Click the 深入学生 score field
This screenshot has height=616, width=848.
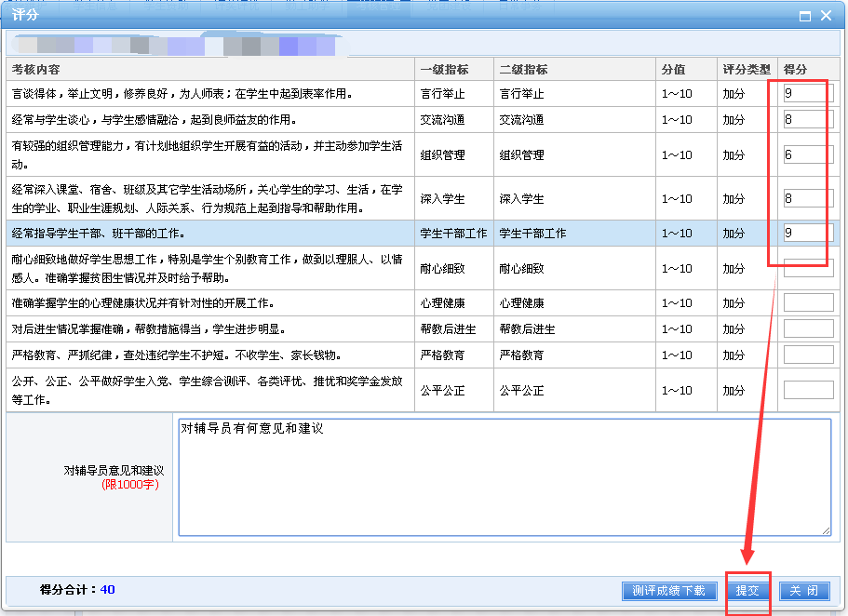point(808,198)
